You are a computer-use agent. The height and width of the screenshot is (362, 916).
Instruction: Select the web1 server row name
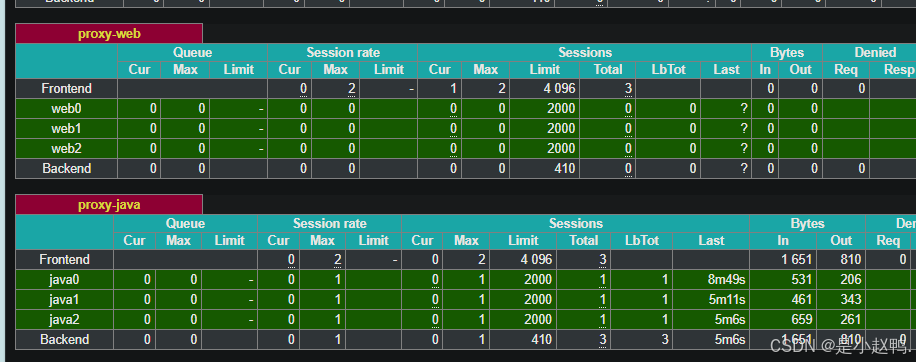67,128
